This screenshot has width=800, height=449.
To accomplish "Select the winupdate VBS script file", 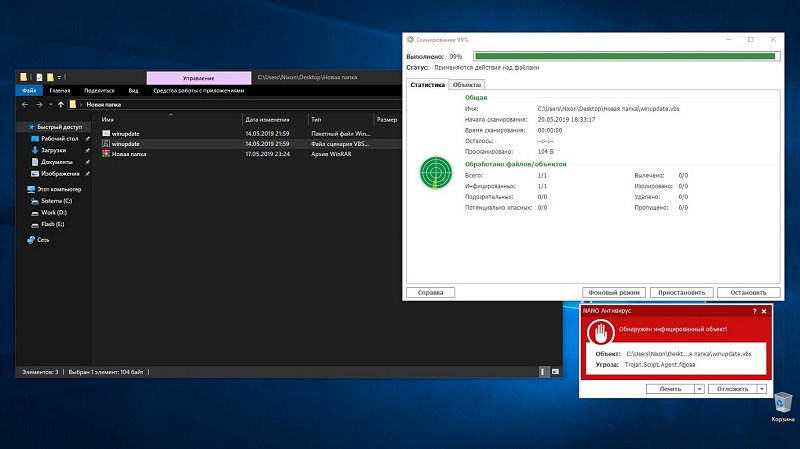I will [126, 144].
